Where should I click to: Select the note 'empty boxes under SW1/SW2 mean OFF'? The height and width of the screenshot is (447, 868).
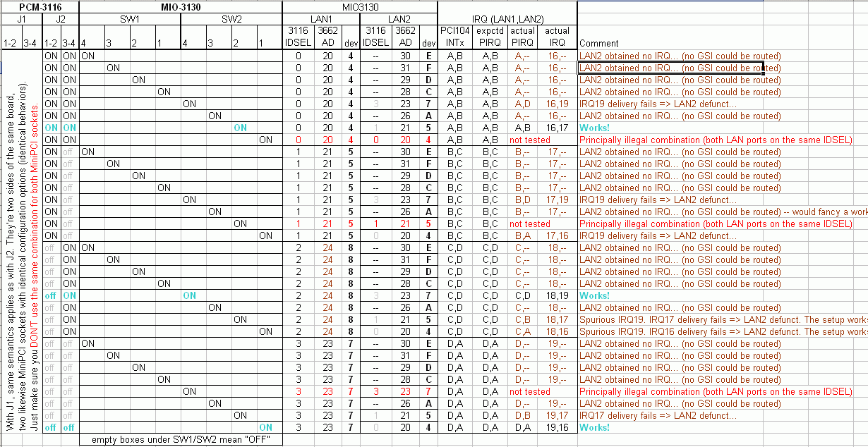(x=181, y=440)
